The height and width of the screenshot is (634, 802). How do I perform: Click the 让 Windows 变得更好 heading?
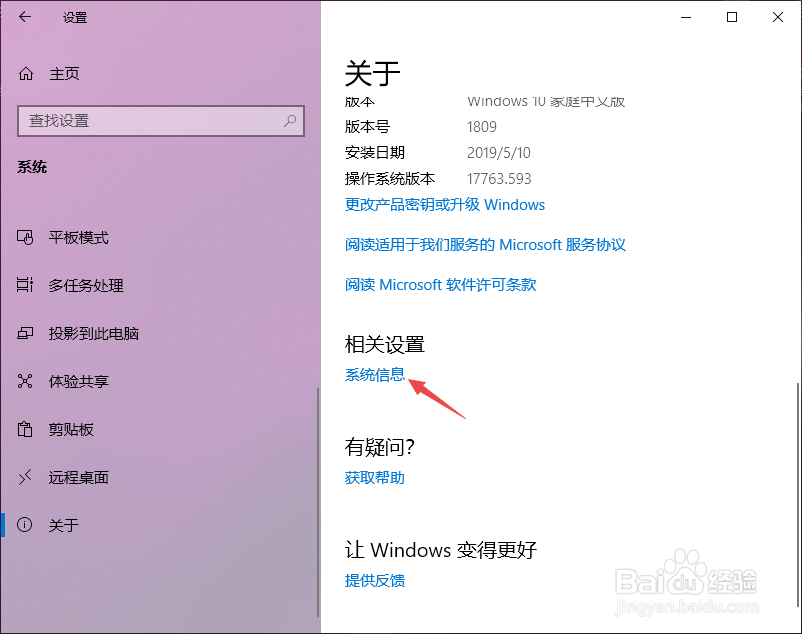(x=441, y=550)
